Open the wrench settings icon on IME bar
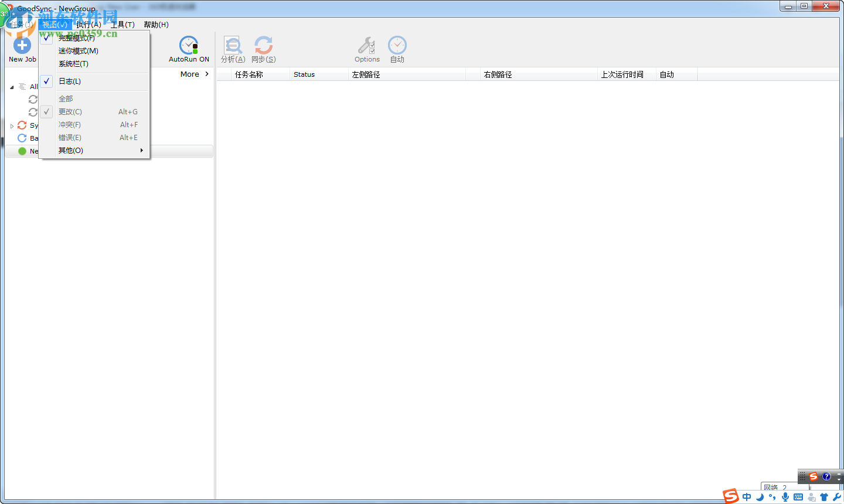The height and width of the screenshot is (504, 844). click(837, 497)
